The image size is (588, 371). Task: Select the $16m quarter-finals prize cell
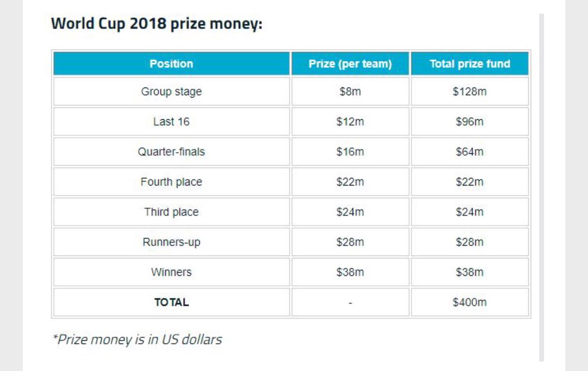coord(350,152)
